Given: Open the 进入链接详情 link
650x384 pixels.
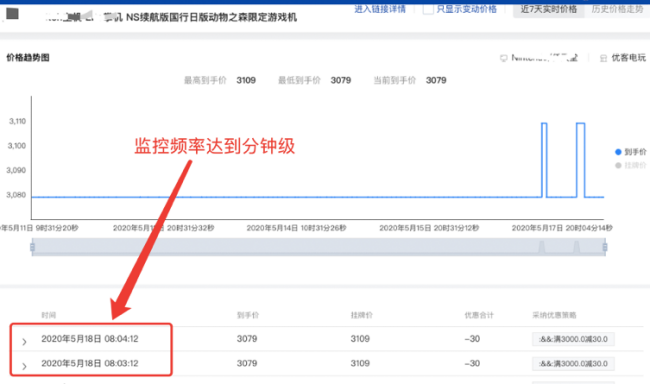Looking at the screenshot, I should point(380,9).
